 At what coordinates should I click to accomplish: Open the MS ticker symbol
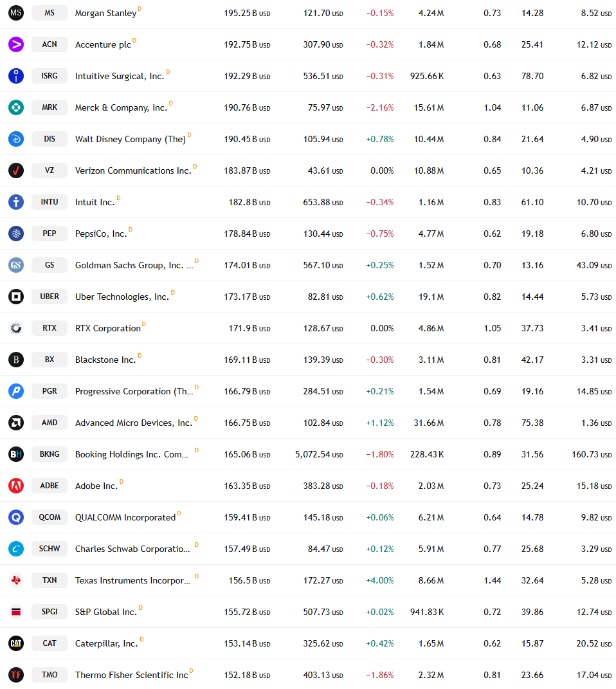(x=50, y=13)
